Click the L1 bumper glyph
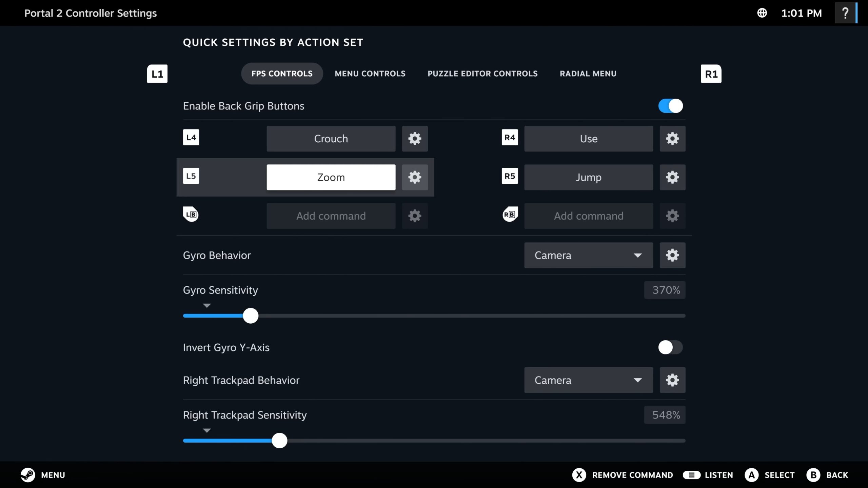 157,74
